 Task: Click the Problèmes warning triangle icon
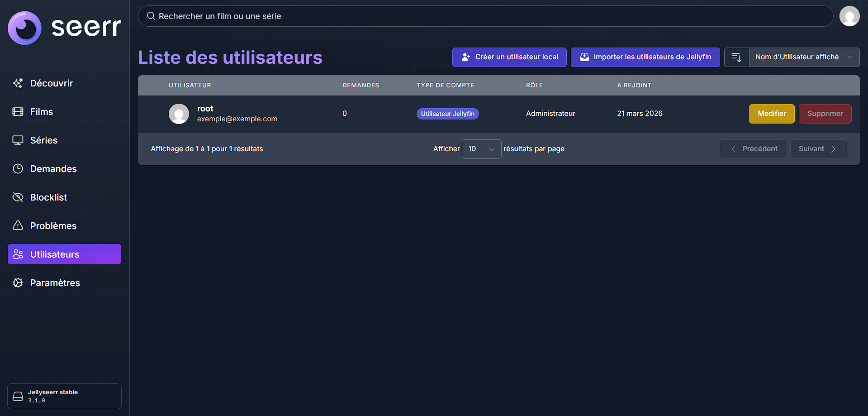18,225
